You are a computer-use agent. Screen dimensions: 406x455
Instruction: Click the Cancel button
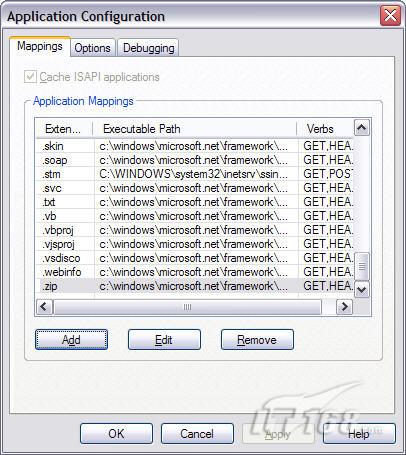[x=197, y=434]
